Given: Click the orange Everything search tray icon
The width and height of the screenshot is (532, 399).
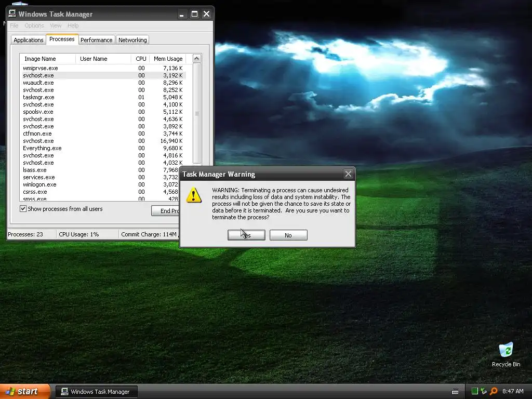Looking at the screenshot, I should [494, 391].
